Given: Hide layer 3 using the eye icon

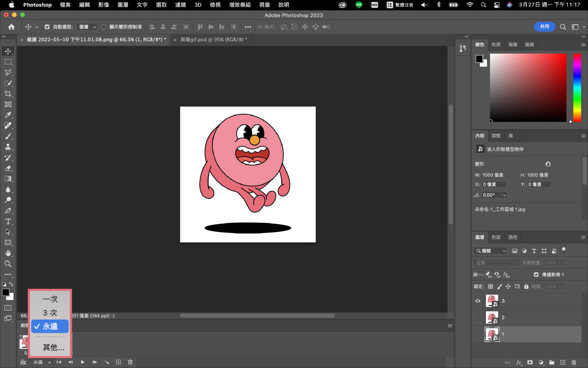Looking at the screenshot, I should tap(478, 301).
